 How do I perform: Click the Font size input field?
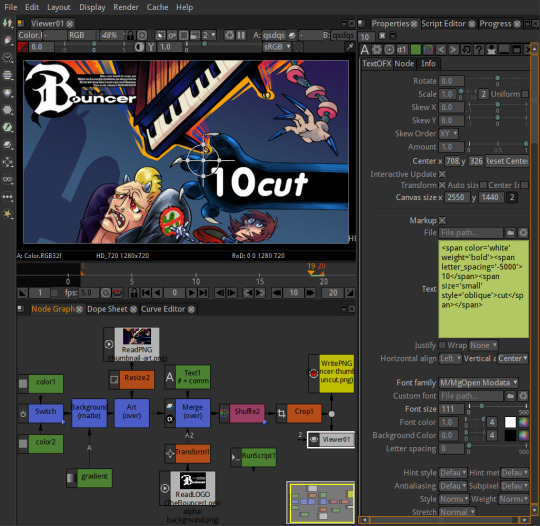tap(451, 409)
